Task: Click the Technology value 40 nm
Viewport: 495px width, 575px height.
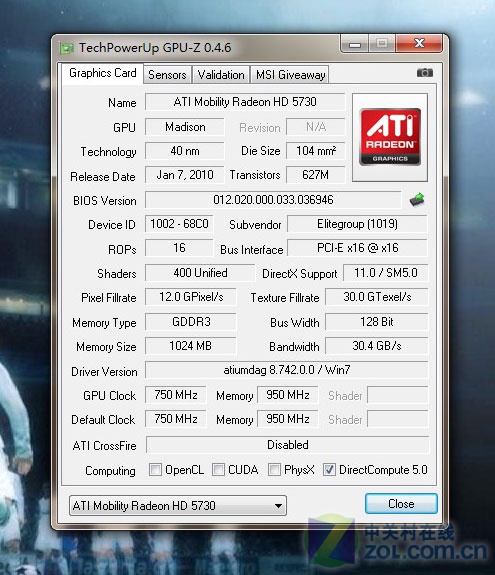Action: pos(184,151)
